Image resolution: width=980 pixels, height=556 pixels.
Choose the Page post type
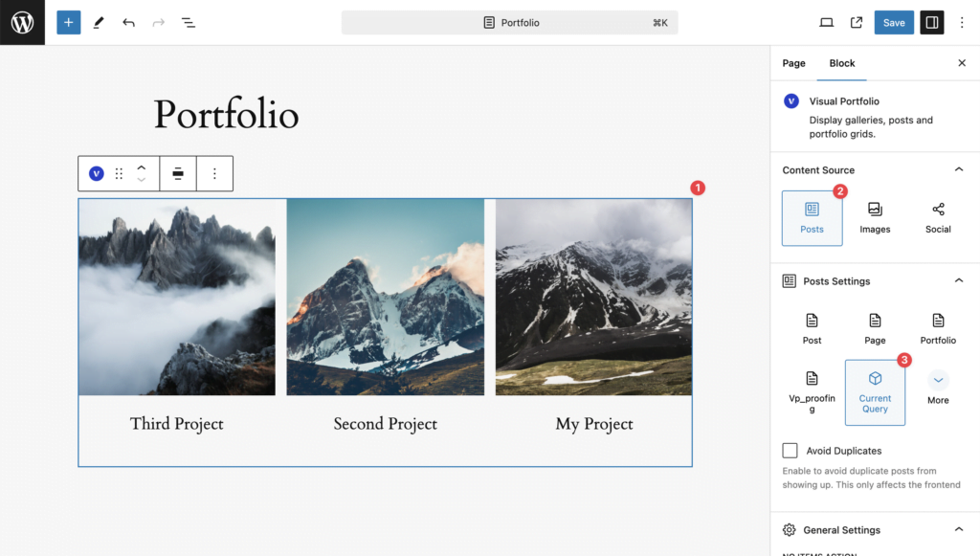coord(875,329)
